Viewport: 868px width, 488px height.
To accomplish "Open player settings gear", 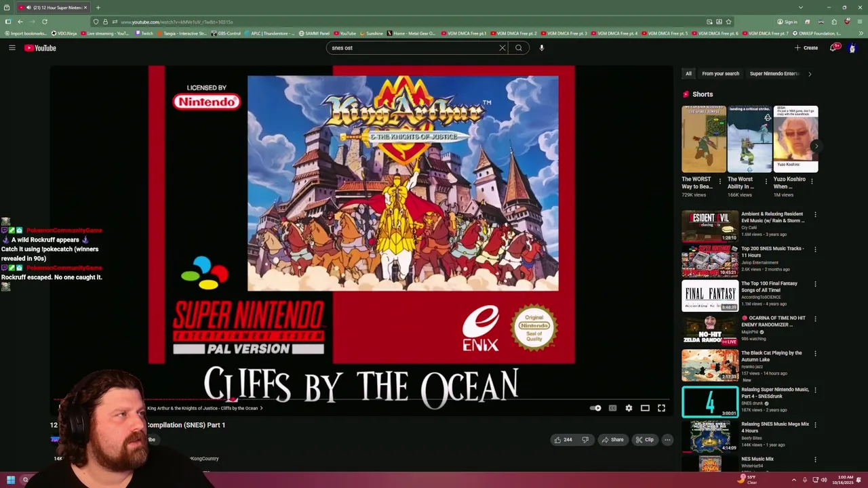I will [x=629, y=408].
